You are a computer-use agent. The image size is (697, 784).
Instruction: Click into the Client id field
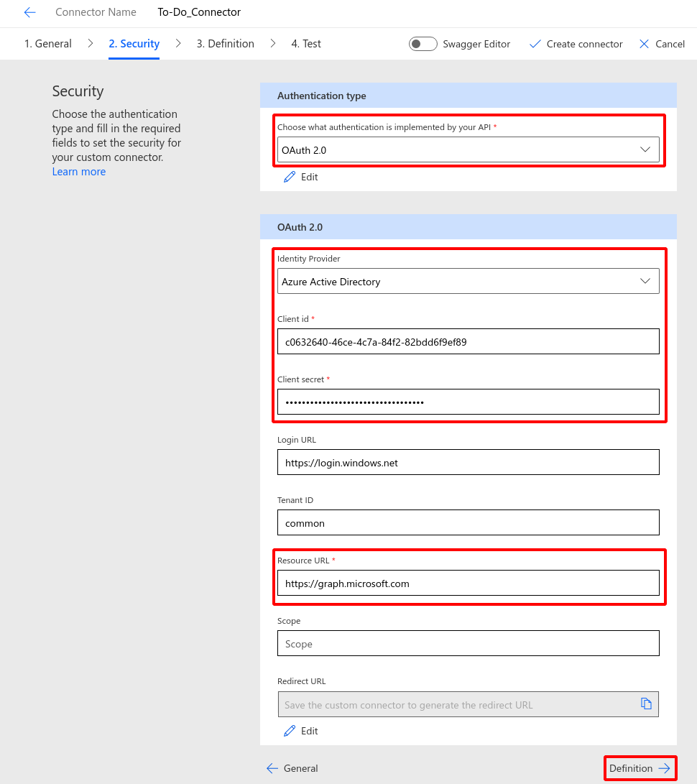click(x=468, y=342)
